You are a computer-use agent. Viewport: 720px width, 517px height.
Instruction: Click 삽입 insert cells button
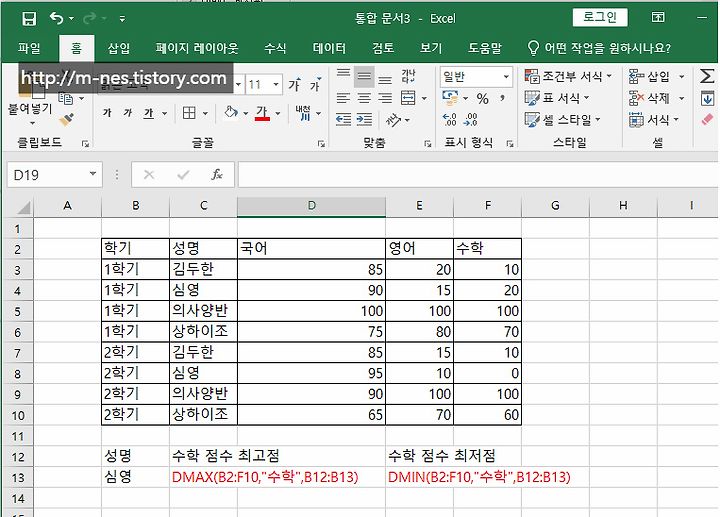[651, 76]
